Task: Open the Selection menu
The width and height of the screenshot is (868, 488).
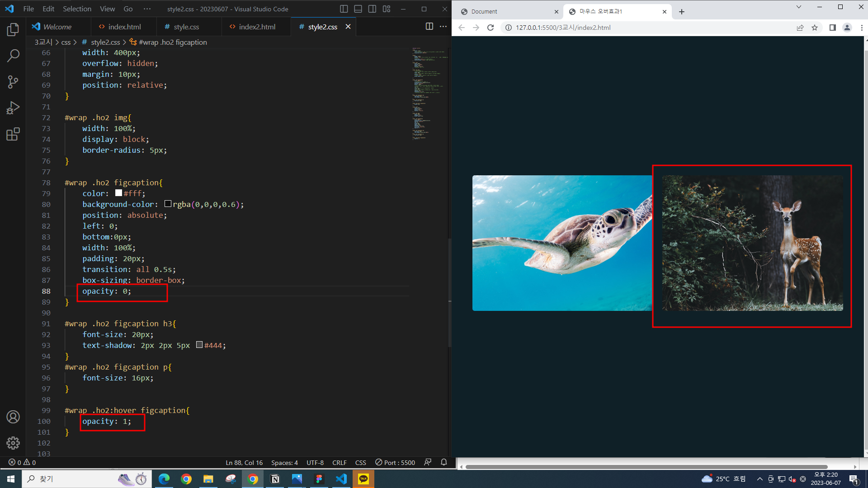Action: [77, 9]
